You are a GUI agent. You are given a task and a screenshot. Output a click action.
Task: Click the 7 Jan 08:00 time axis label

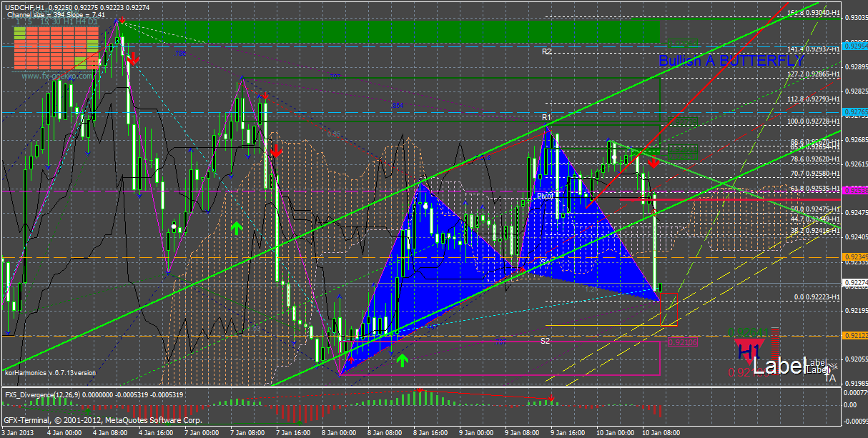[x=246, y=432]
